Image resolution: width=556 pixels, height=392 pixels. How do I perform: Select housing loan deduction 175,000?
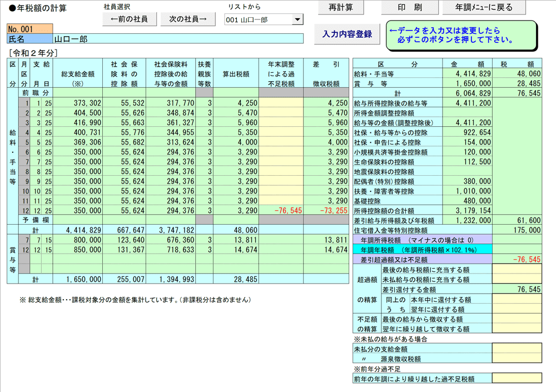tap(517, 230)
